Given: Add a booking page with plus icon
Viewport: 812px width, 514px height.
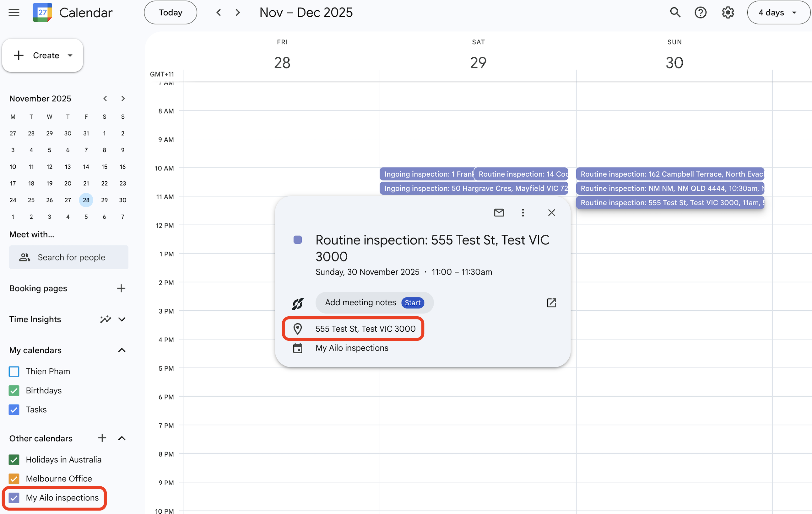Looking at the screenshot, I should tap(121, 288).
